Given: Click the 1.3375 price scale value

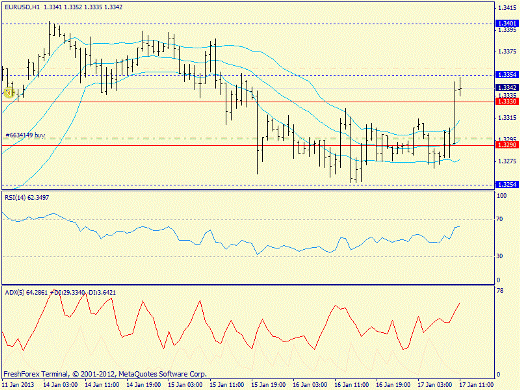Looking at the screenshot, I should [x=507, y=51].
